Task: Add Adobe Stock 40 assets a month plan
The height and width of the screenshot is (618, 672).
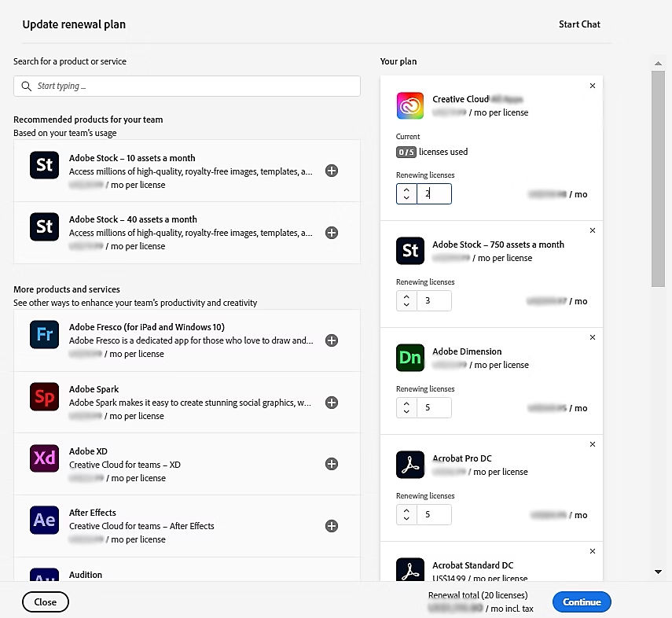Action: click(332, 233)
